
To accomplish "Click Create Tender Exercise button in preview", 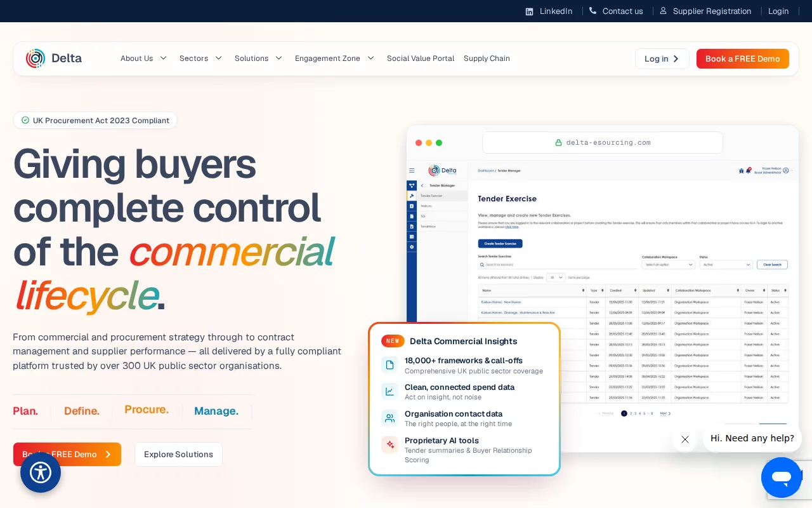I will 500,244.
